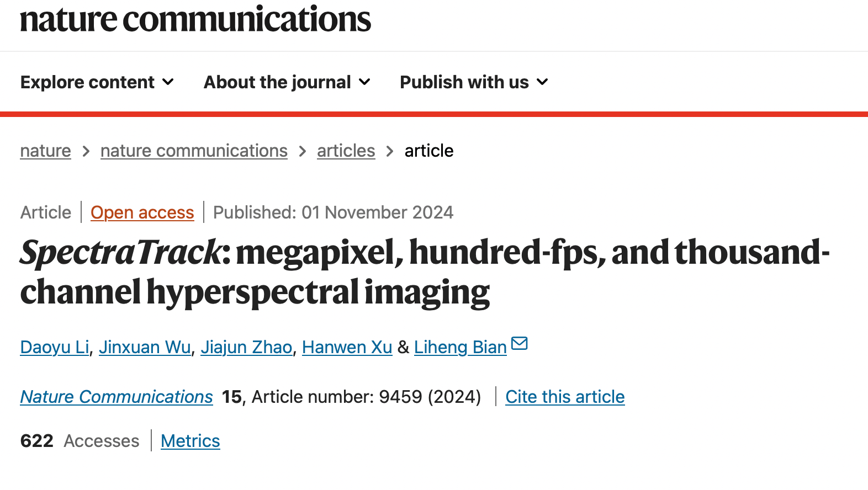Image resolution: width=868 pixels, height=490 pixels.
Task: Click the Open access link
Action: coord(142,212)
